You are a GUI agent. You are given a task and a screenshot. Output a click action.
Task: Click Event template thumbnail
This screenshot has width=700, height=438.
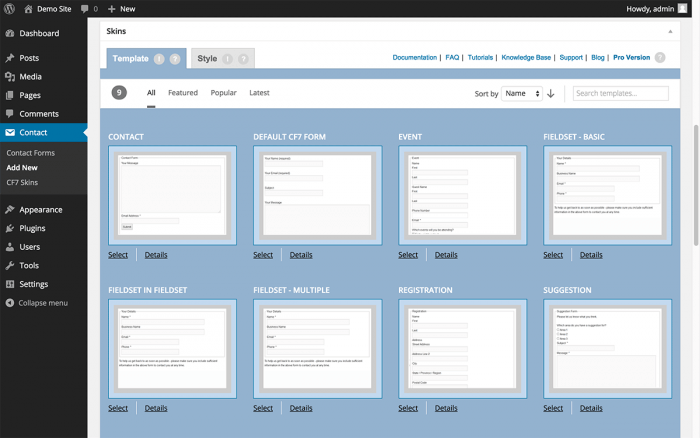tap(462, 195)
